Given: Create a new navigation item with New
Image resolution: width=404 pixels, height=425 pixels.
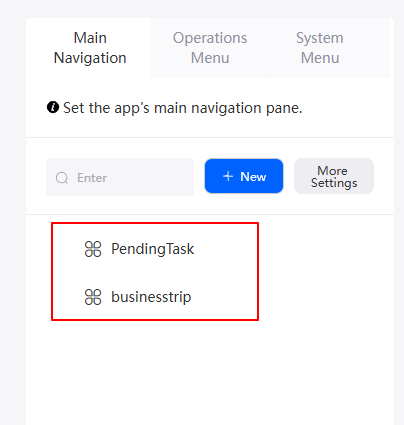Looking at the screenshot, I should [244, 176].
